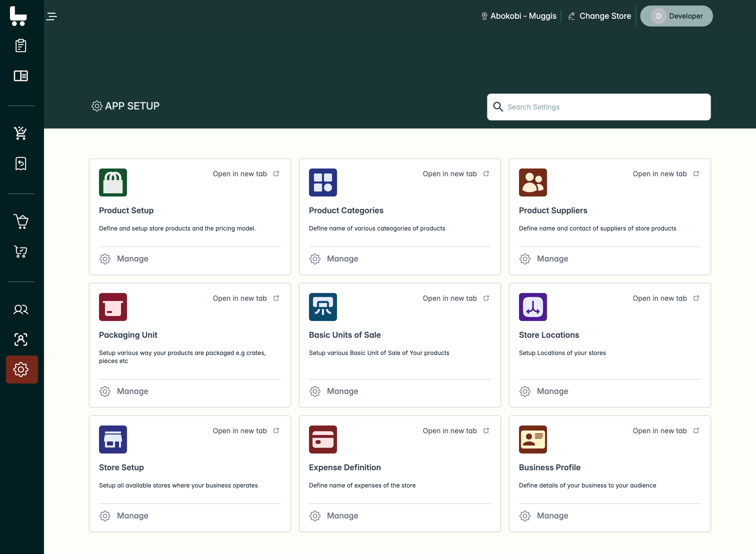Click the location pin icon beside Abokobi - Muggis

click(x=484, y=16)
